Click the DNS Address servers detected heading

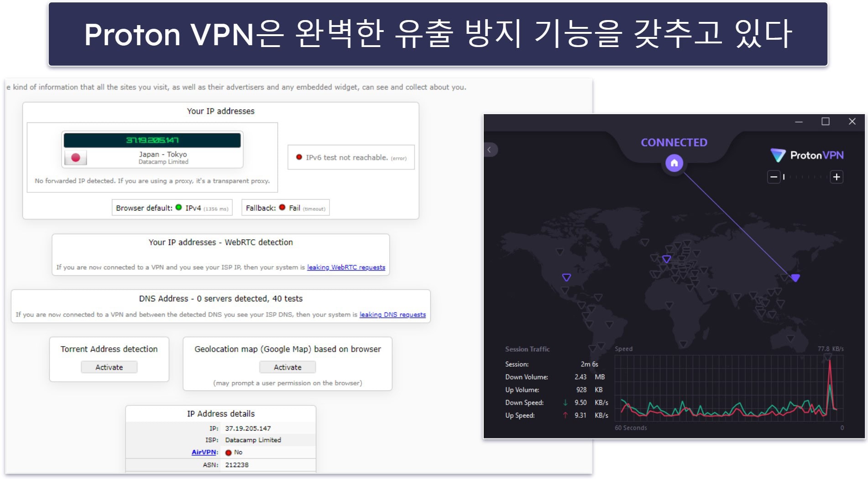tap(221, 299)
